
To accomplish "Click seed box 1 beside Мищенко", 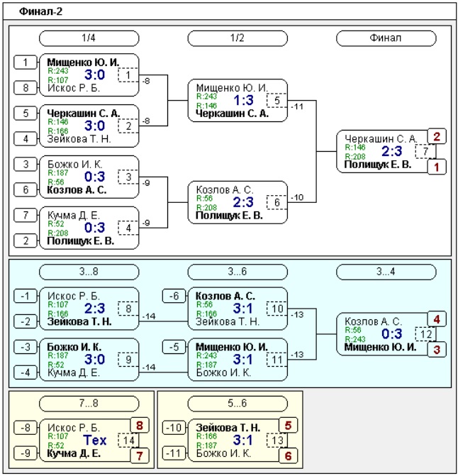I will 26,62.
